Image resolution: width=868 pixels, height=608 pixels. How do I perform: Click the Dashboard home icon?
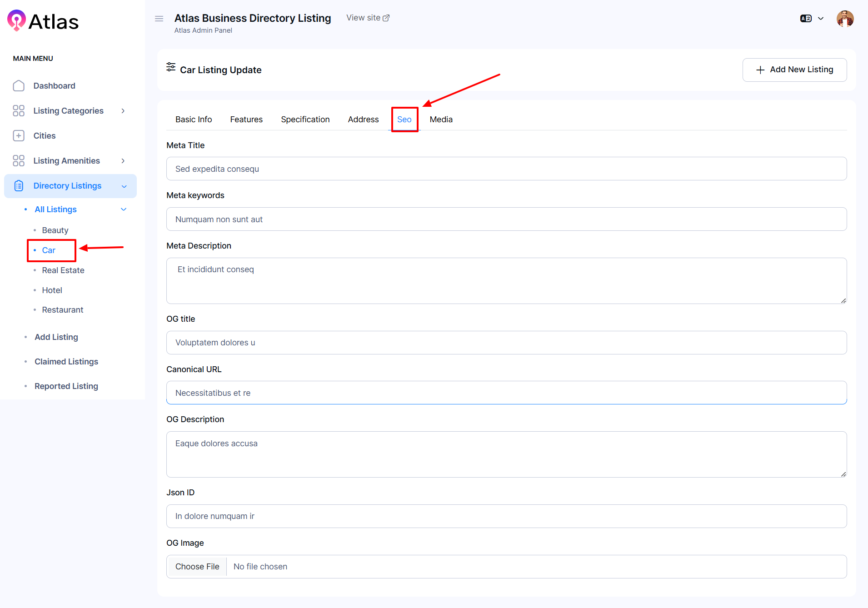pyautogui.click(x=19, y=86)
